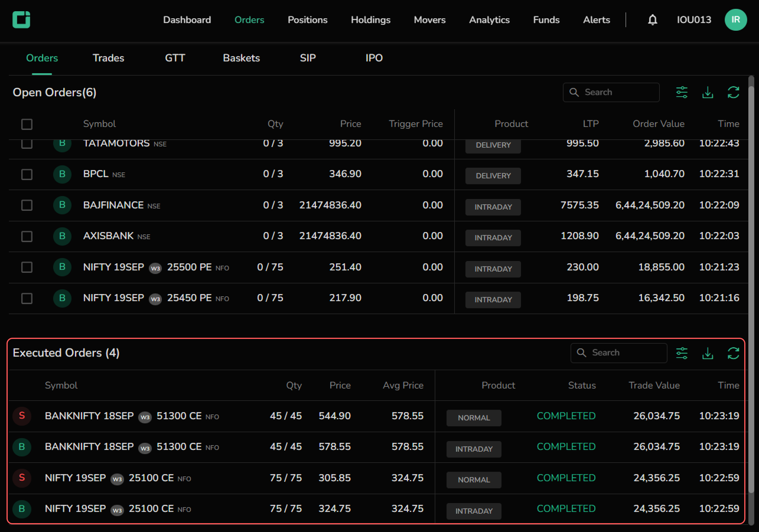This screenshot has height=532, width=759.
Task: Click NORMAL tag on NIFTY 25100 CE sell row
Action: pyautogui.click(x=474, y=480)
